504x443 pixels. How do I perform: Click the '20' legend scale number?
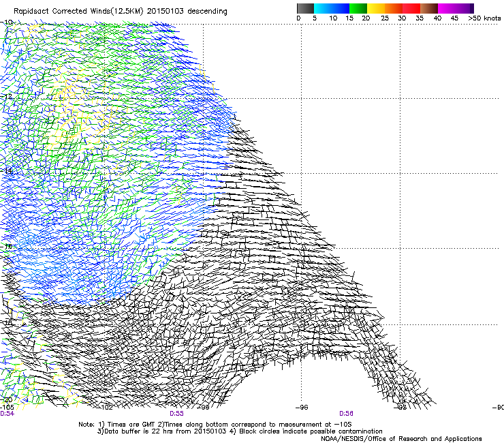366,18
